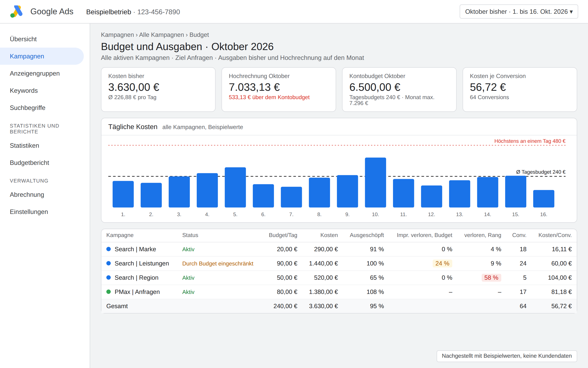Click the highlighted 58 % lost rank value

491,277
